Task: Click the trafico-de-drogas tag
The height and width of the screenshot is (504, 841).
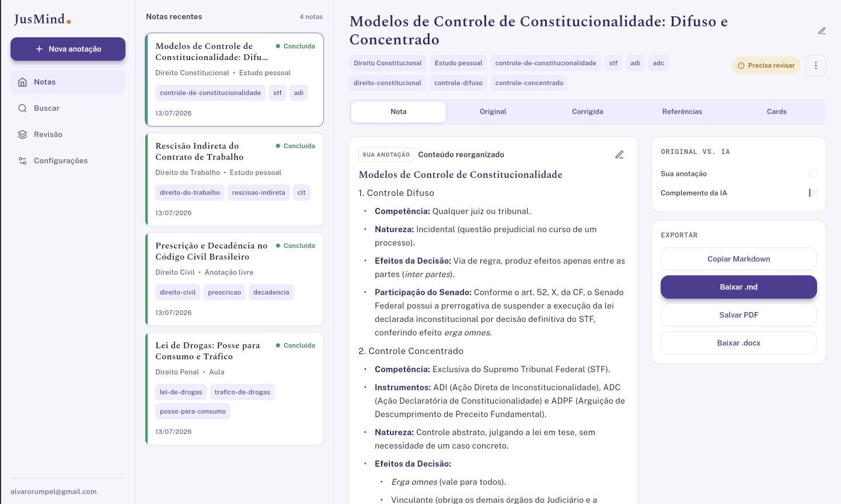Action: point(242,392)
